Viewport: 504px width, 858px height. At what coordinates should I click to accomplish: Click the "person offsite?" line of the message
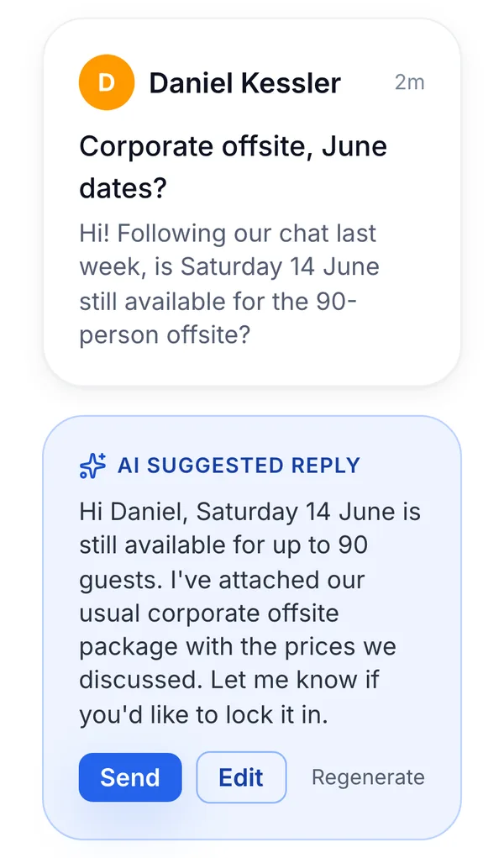coord(165,335)
